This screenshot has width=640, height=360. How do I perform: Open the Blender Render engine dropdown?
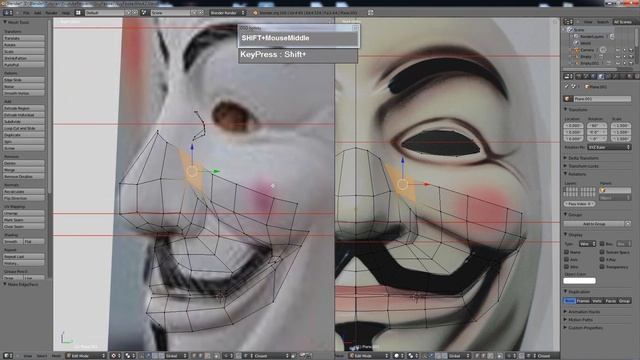(x=228, y=13)
